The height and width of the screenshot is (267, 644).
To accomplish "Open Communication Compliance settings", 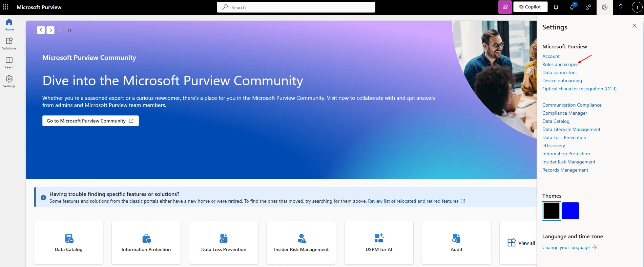I will click(572, 105).
